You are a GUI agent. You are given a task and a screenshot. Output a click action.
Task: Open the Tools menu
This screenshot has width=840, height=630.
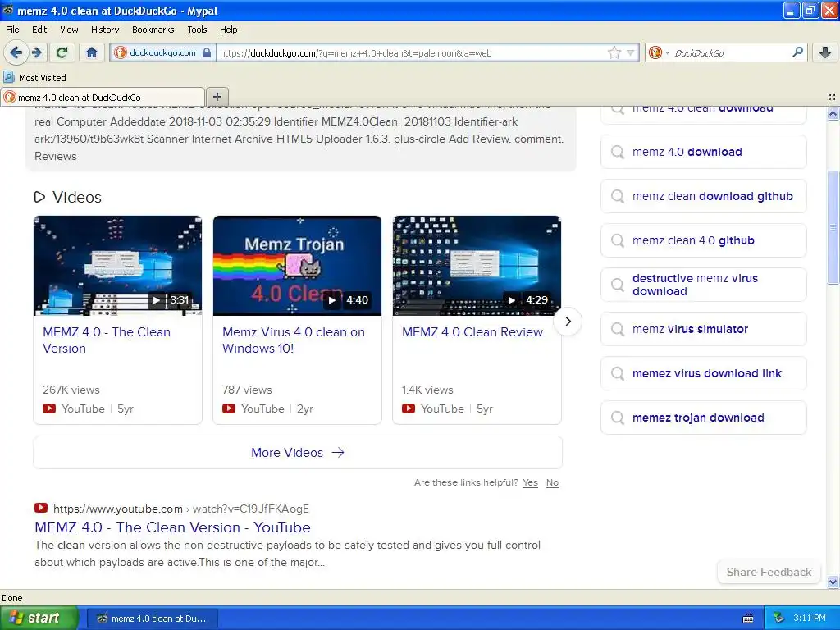pyautogui.click(x=197, y=30)
